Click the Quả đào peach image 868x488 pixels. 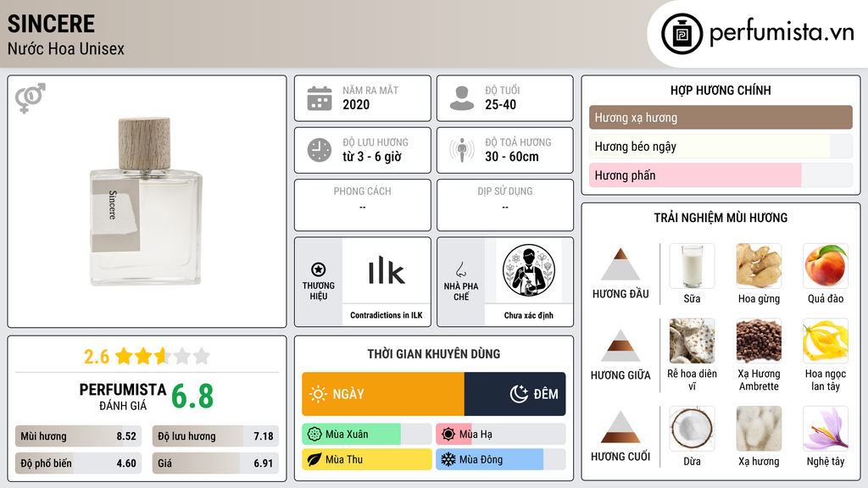[x=826, y=266]
